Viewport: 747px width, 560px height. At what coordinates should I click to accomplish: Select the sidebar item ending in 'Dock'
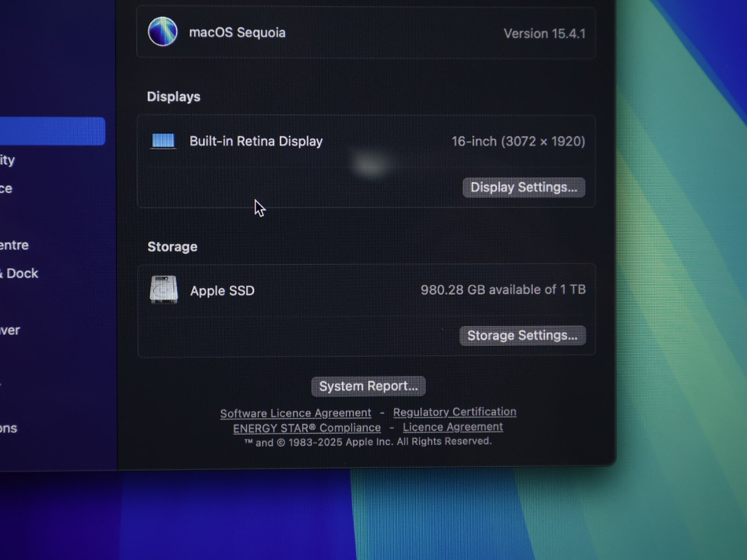click(19, 273)
